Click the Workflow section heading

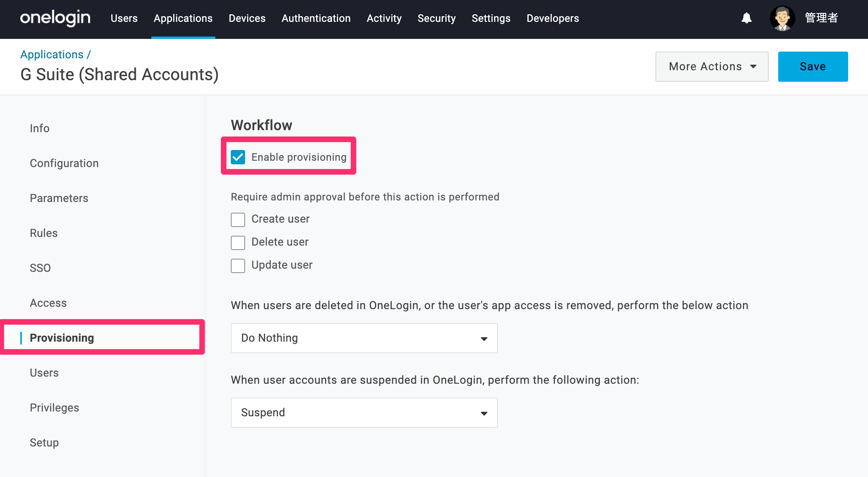[x=261, y=125]
